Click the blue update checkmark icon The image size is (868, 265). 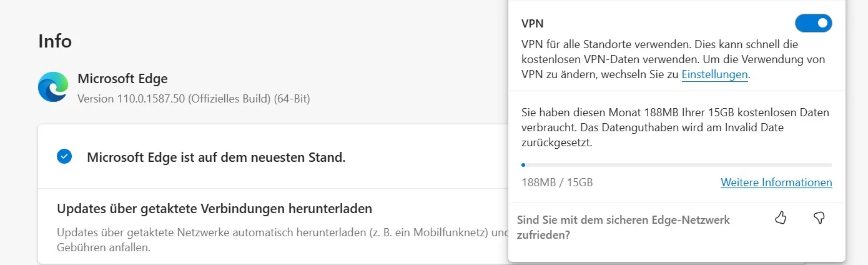pos(64,156)
